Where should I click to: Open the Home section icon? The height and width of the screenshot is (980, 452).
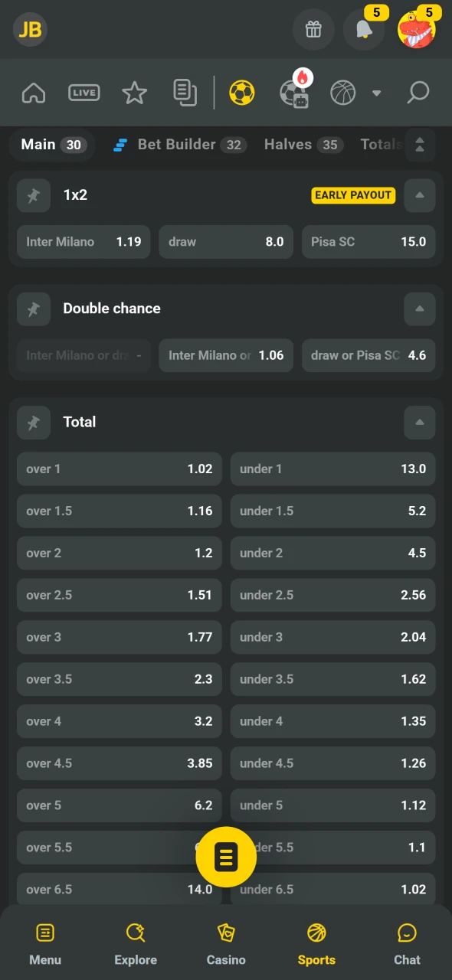[x=34, y=93]
